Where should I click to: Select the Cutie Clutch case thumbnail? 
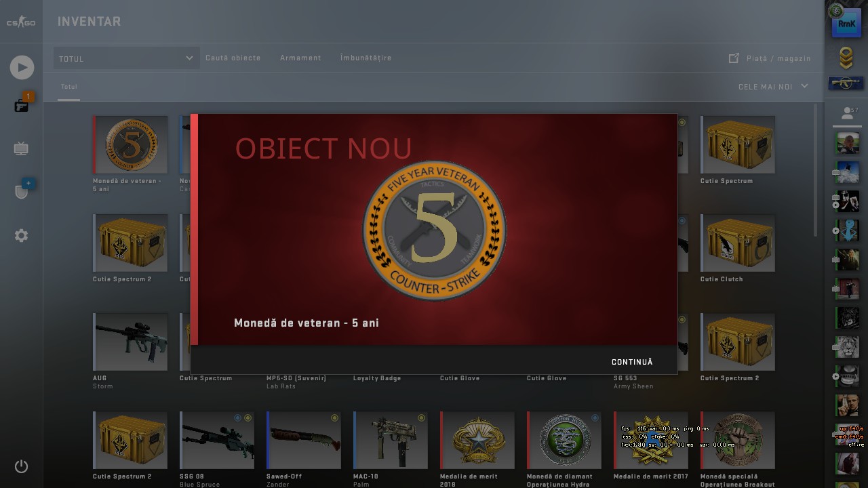[738, 243]
